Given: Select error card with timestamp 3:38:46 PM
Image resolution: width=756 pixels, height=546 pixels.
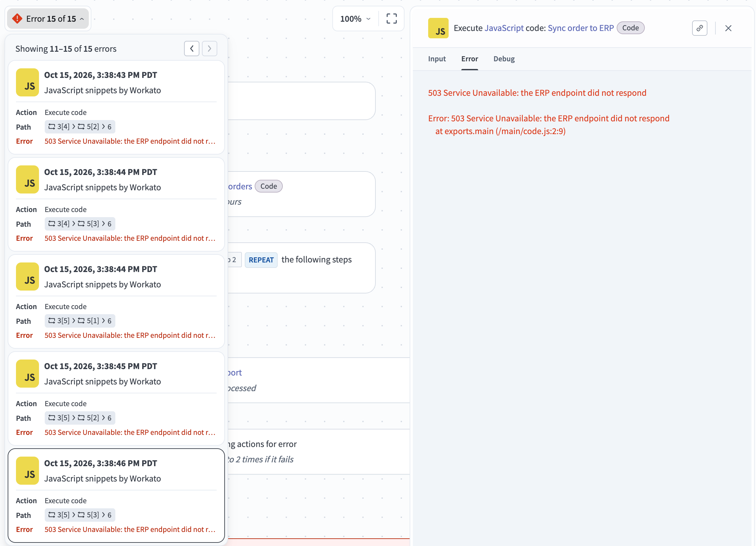Looking at the screenshot, I should pyautogui.click(x=116, y=495).
